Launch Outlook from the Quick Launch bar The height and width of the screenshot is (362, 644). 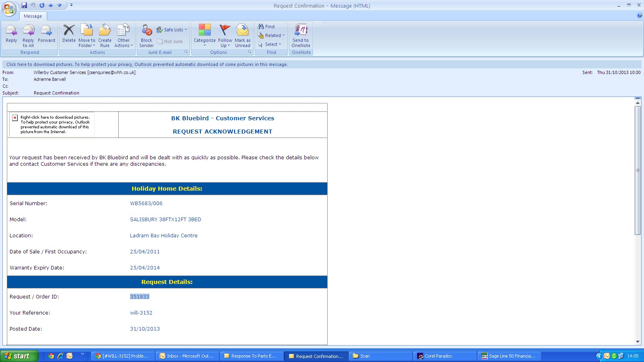coord(70,356)
